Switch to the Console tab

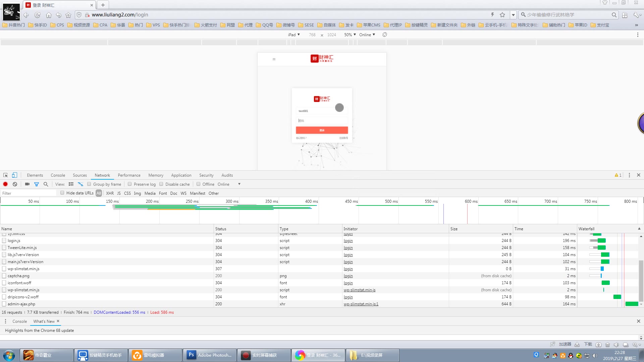(58, 175)
